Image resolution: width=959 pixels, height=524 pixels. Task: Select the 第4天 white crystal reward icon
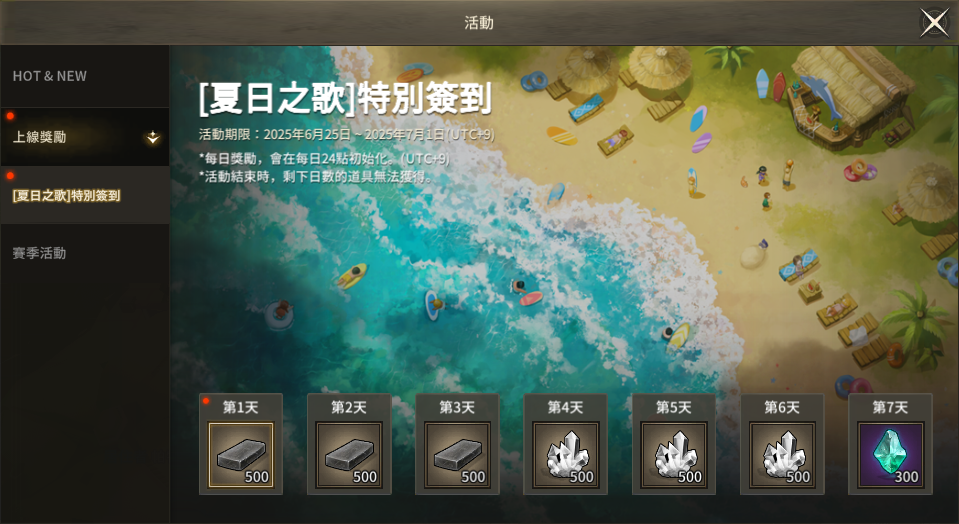566,455
